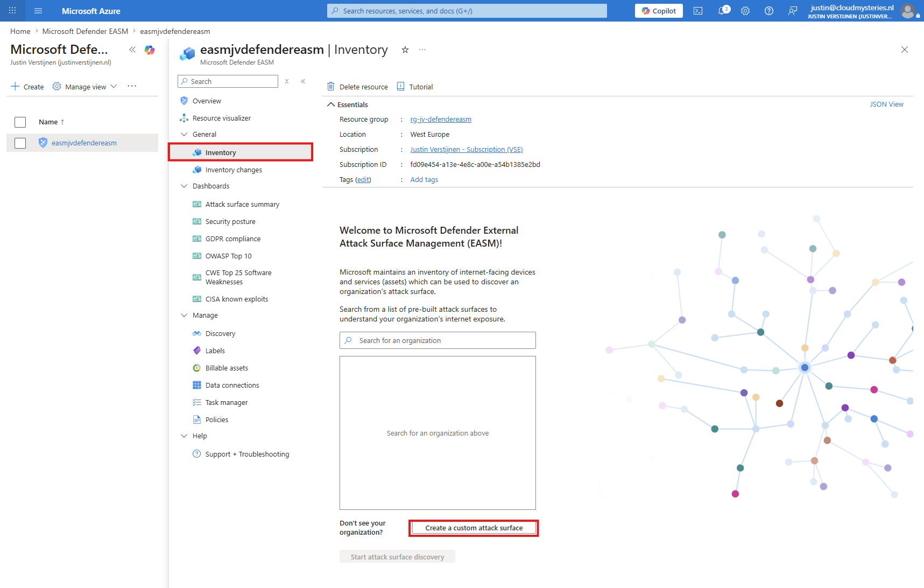The width and height of the screenshot is (924, 588).
Task: Collapse the Dashboards section
Action: pos(184,186)
